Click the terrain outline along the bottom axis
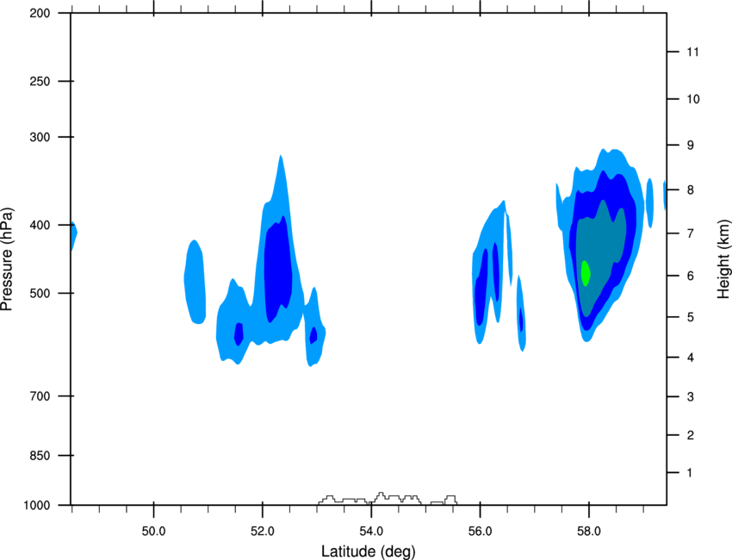 (388, 499)
